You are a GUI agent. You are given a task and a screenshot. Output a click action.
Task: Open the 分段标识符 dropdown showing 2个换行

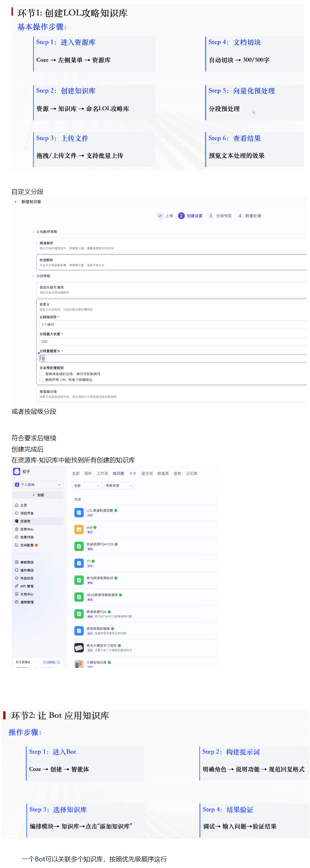(x=173, y=325)
